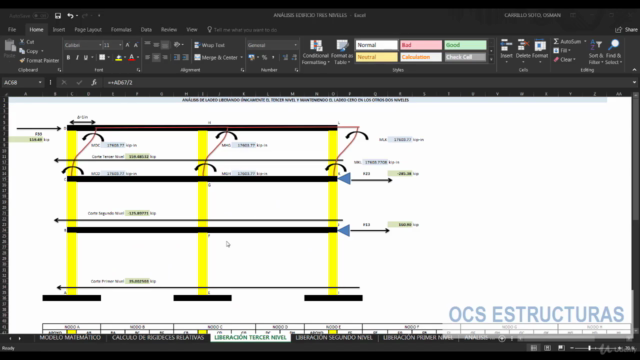The width and height of the screenshot is (640, 360).
Task: Click the Decrease Indent icon
Action: pos(177,58)
